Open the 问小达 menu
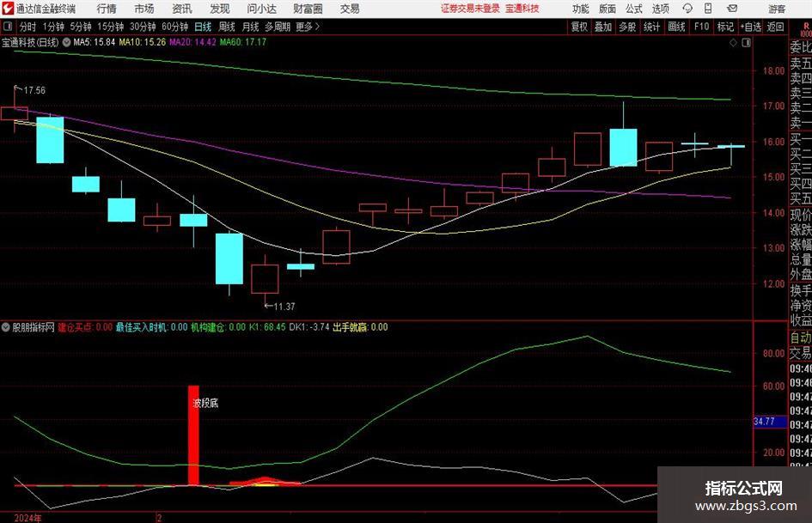The image size is (812, 523). tap(261, 9)
